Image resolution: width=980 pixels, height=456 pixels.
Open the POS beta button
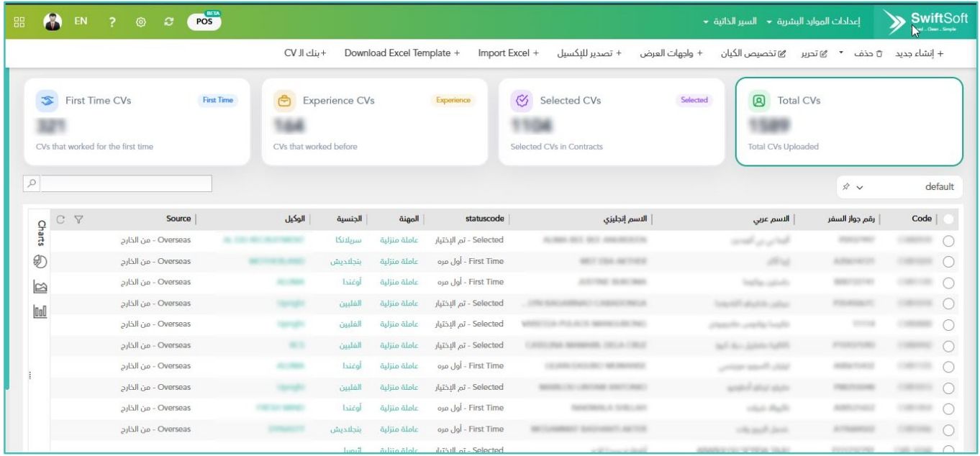pyautogui.click(x=204, y=21)
